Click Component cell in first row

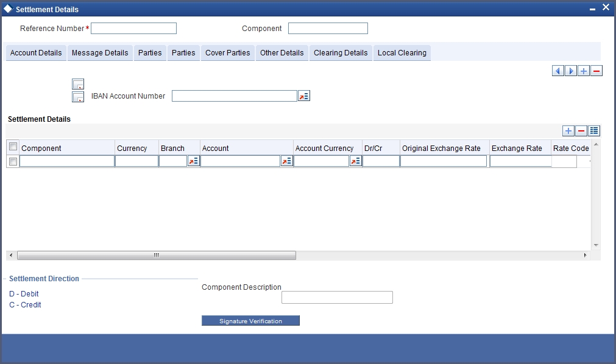pos(67,161)
